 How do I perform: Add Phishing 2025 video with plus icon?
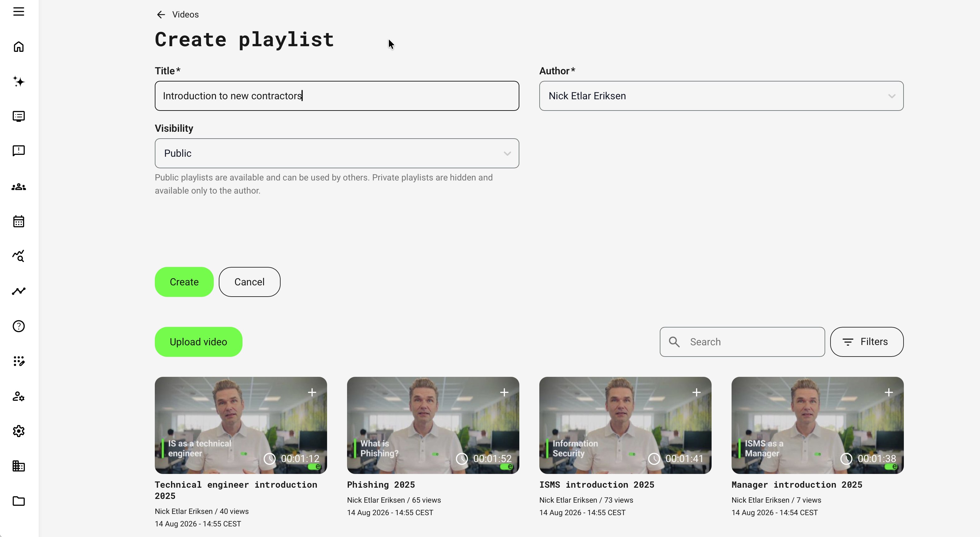click(504, 392)
